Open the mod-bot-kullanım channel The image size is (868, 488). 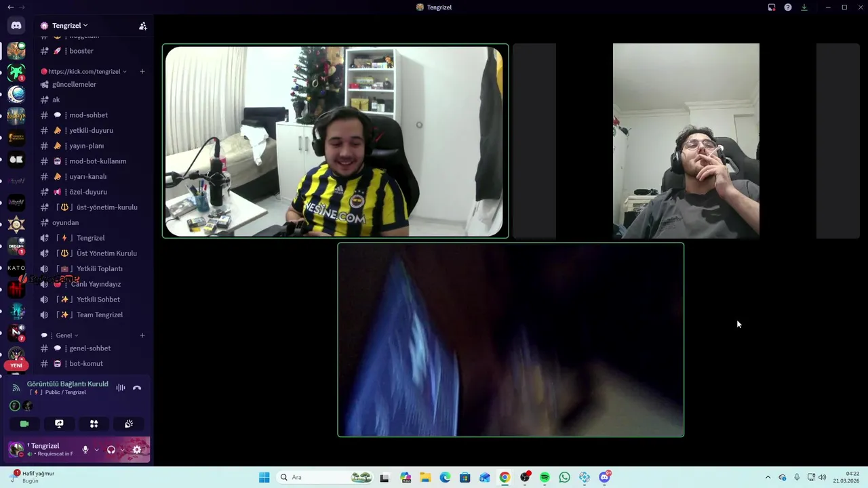coord(94,161)
